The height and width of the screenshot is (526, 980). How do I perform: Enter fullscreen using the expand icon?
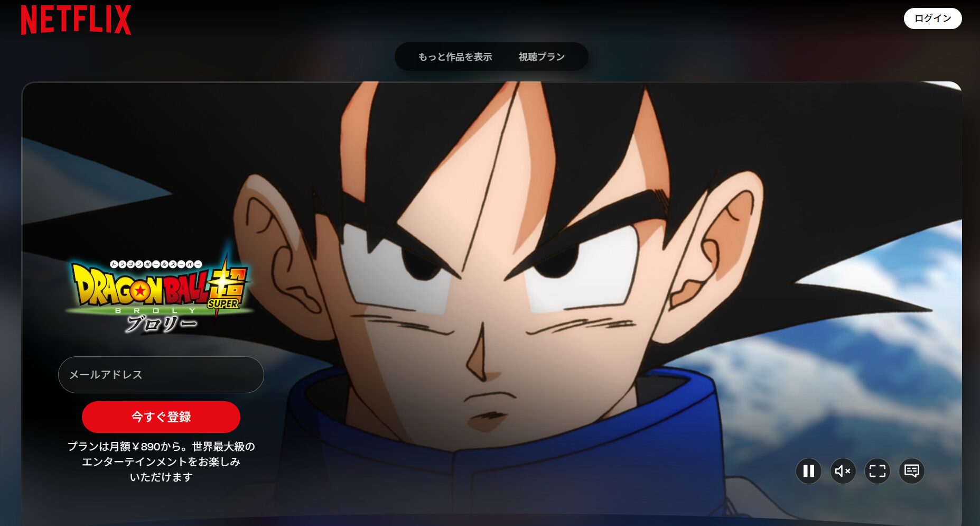pyautogui.click(x=877, y=471)
